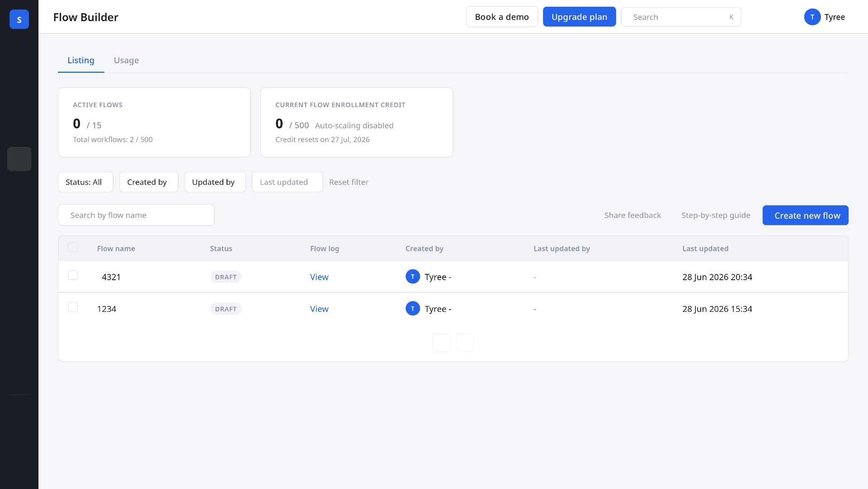Open the Step-by-step guide link
This screenshot has width=868, height=489.
(x=716, y=216)
